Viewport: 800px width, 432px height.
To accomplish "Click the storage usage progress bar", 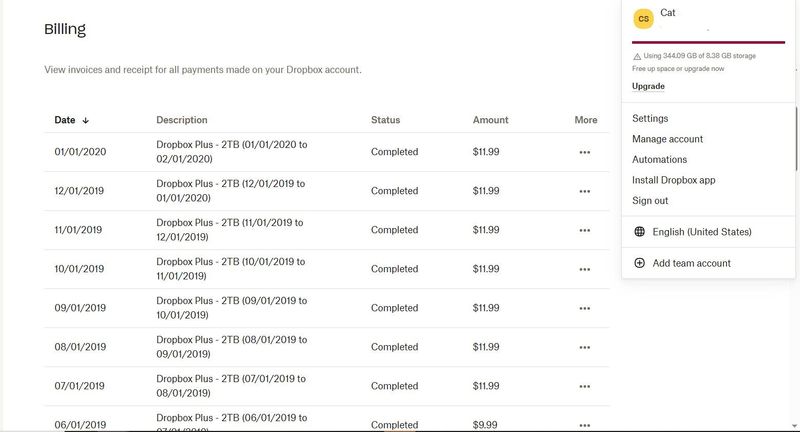I will pyautogui.click(x=708, y=42).
